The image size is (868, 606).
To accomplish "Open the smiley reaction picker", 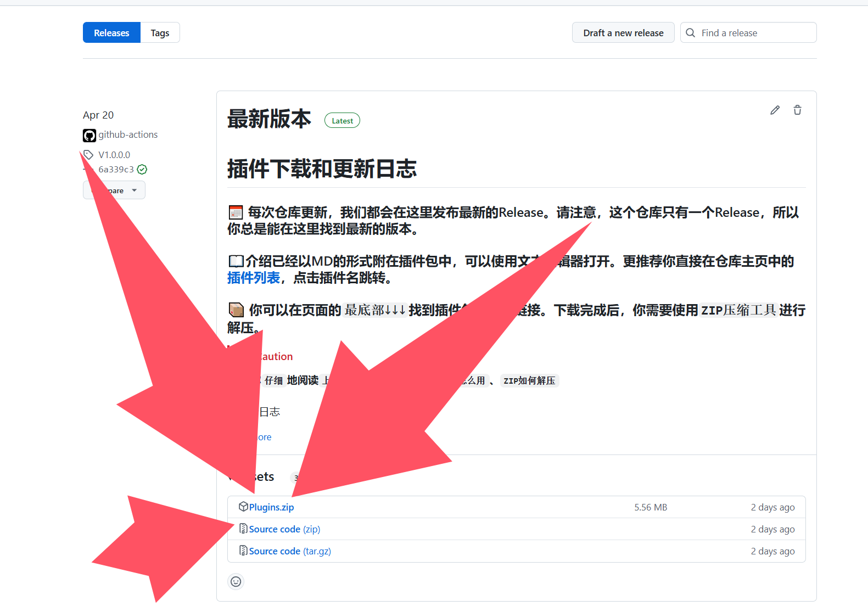I will pyautogui.click(x=236, y=581).
